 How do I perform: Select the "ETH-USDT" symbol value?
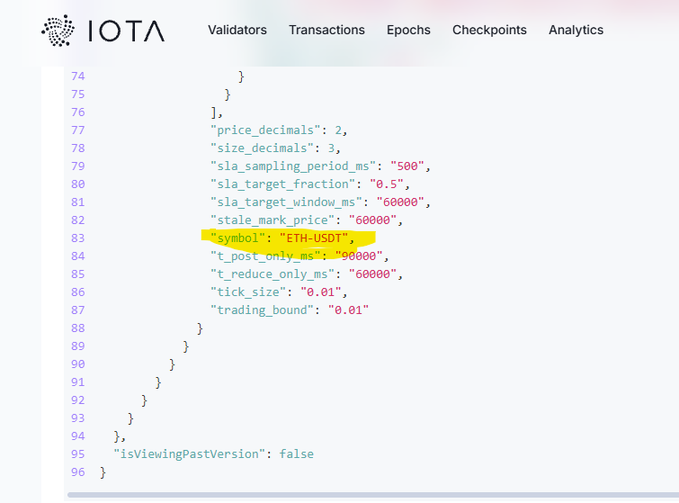(x=314, y=238)
